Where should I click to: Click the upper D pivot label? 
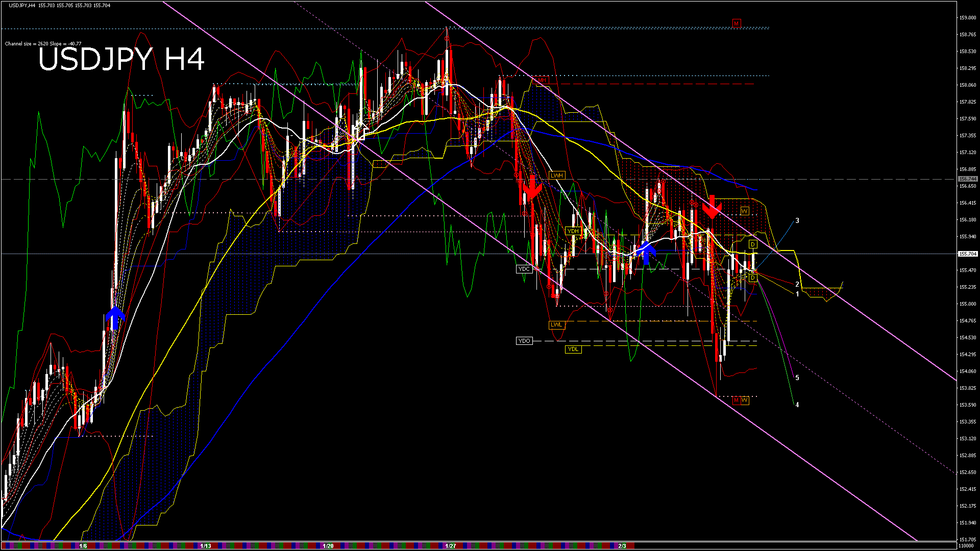tap(753, 244)
